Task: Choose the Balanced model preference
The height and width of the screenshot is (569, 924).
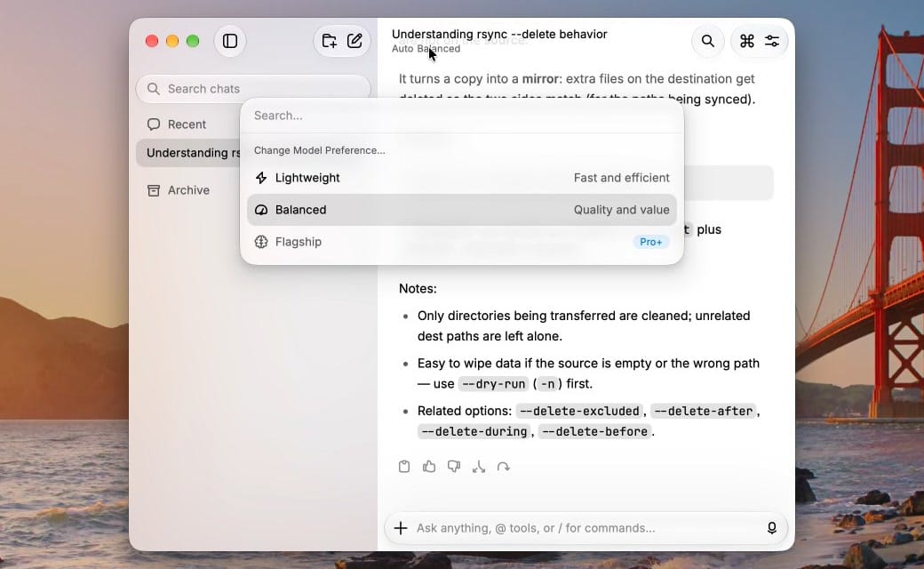Action: 462,210
